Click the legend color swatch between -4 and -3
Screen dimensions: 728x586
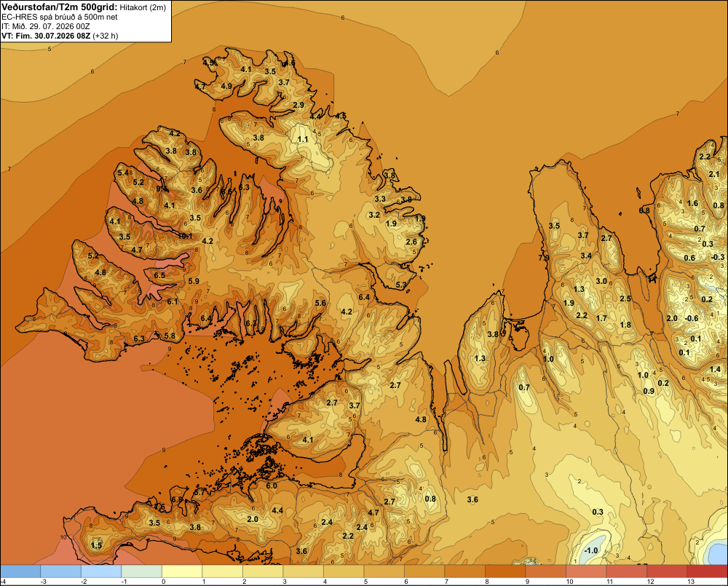(x=20, y=571)
